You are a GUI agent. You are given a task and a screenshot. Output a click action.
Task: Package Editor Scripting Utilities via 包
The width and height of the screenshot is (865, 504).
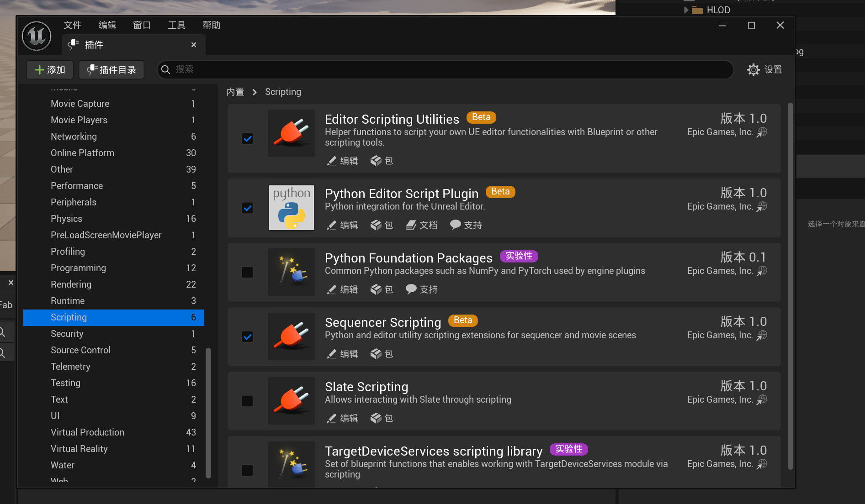[x=382, y=161]
